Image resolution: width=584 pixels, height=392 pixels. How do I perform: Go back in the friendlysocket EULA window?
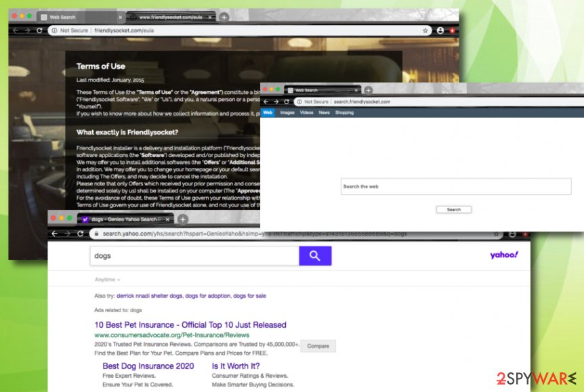point(16,30)
